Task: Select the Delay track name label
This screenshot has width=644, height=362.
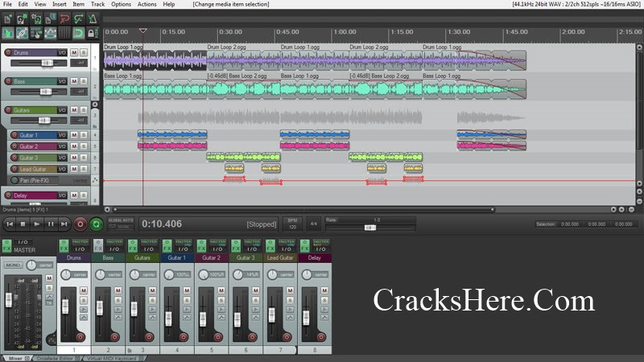Action: 35,195
